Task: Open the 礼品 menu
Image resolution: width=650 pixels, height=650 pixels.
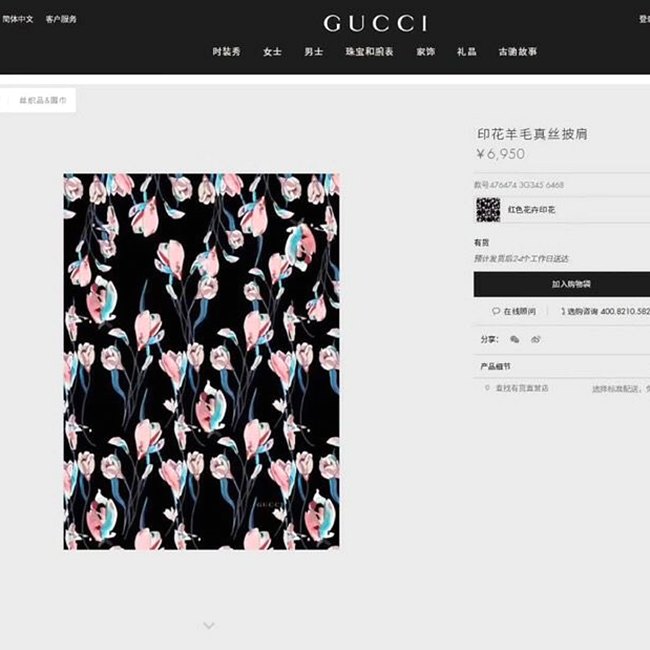Action: (x=467, y=52)
